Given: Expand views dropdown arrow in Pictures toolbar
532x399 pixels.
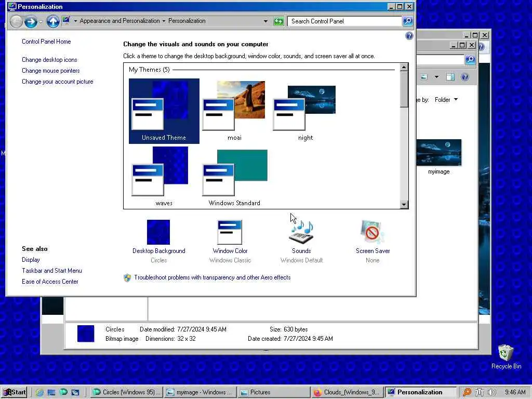Looking at the screenshot, I should 436,77.
